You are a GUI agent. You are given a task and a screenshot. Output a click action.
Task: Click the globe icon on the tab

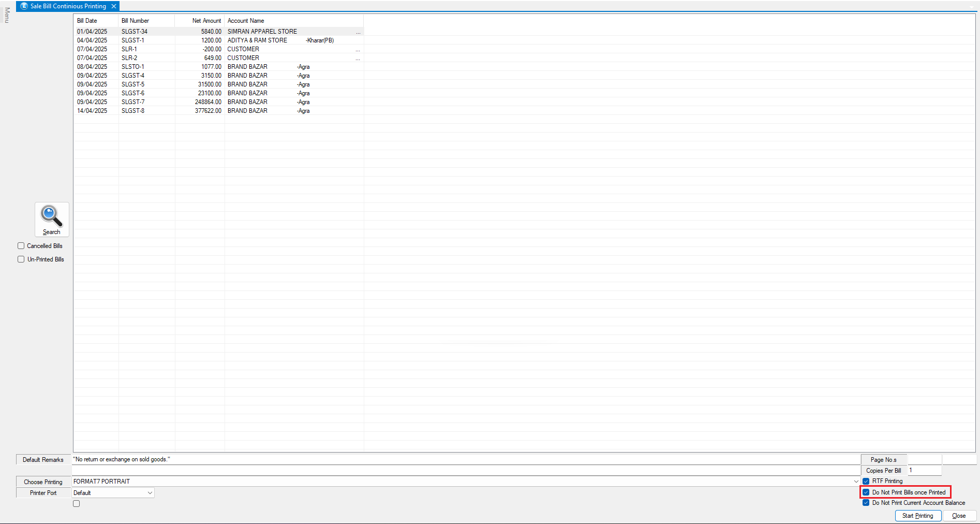tap(24, 6)
